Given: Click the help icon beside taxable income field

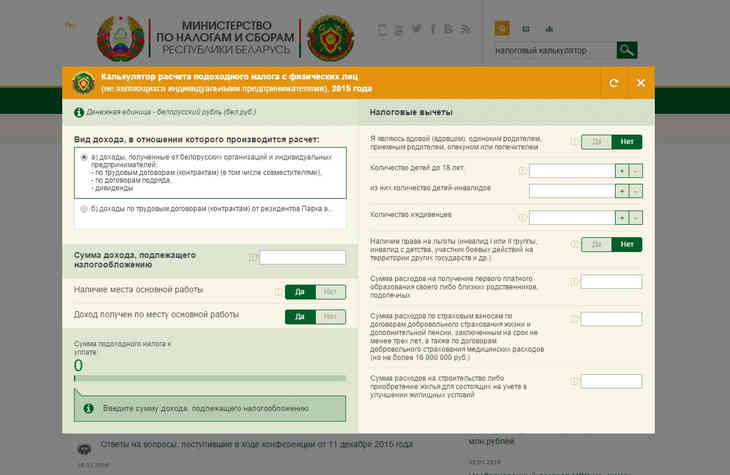Looking at the screenshot, I should [x=253, y=258].
